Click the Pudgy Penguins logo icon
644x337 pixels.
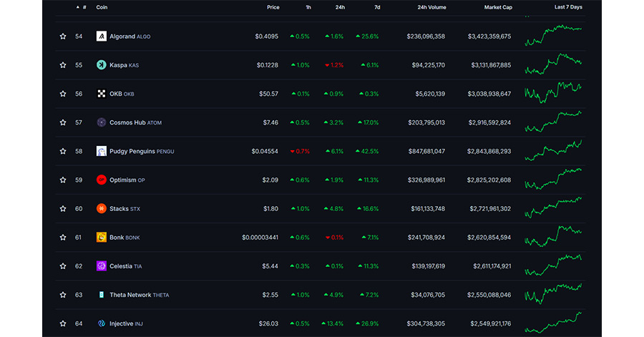102,151
